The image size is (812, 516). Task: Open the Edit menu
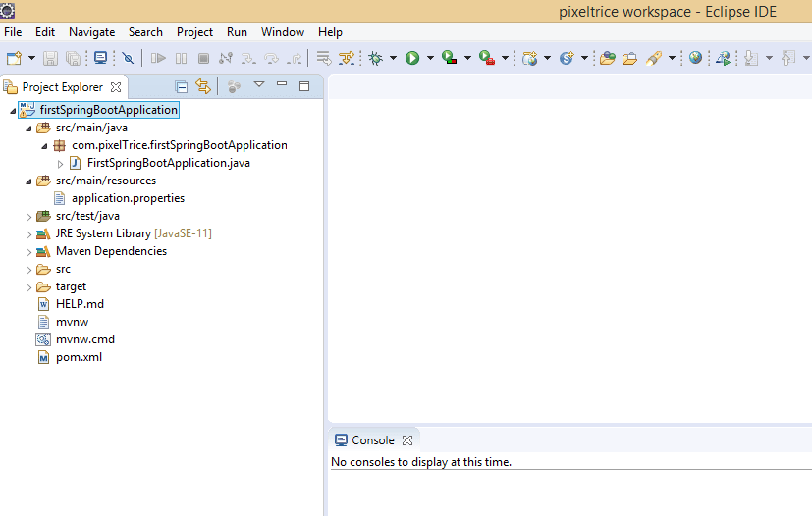coord(45,32)
